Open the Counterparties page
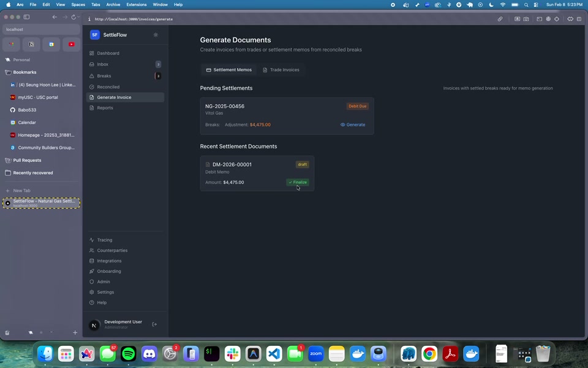Screen dimensions: 588x368 pyautogui.click(x=112, y=251)
